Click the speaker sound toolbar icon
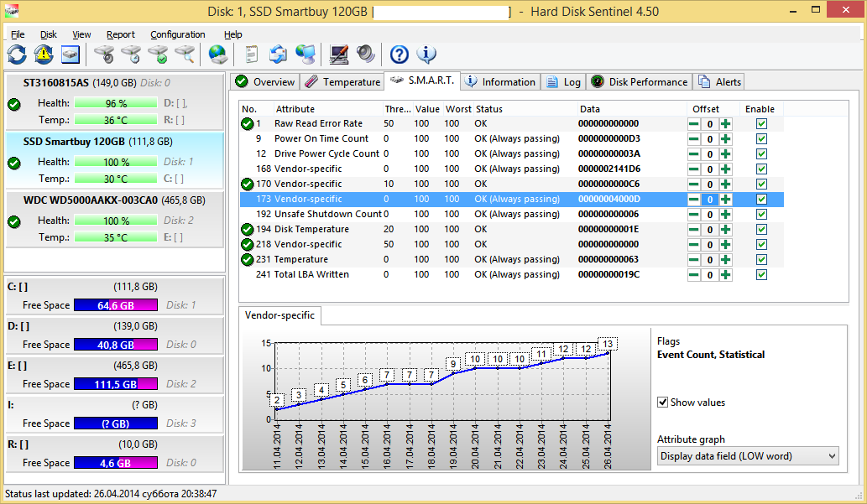 click(365, 55)
